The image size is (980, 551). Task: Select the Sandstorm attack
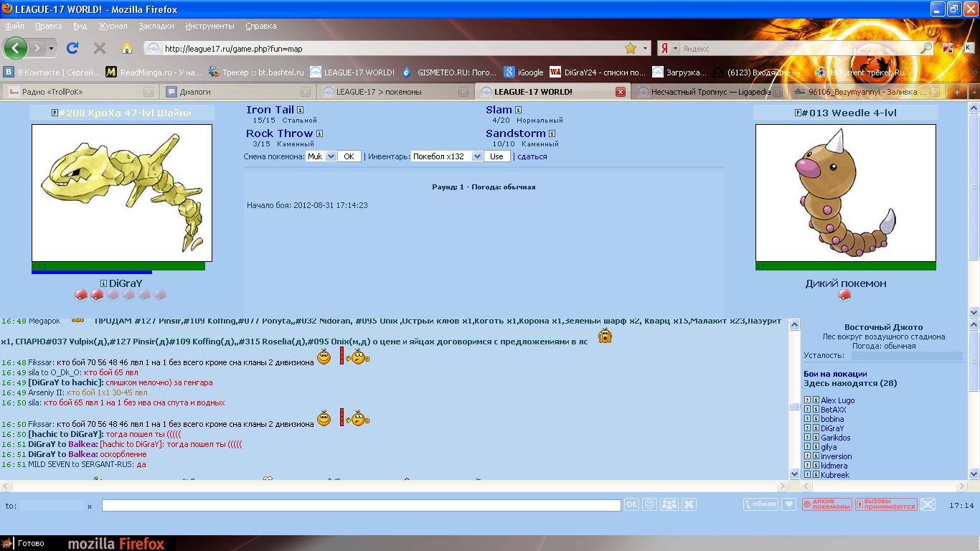point(515,133)
